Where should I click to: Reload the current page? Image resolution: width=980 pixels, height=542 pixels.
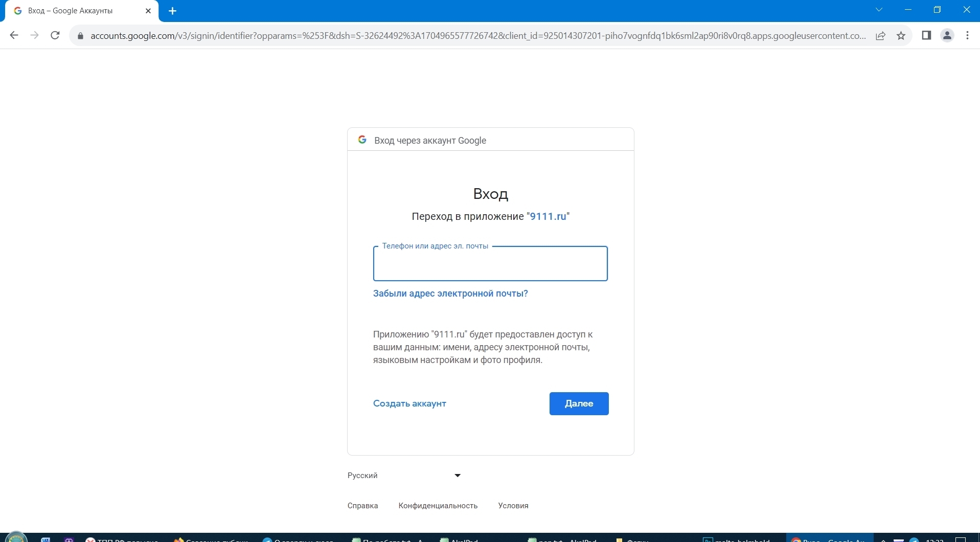point(55,35)
